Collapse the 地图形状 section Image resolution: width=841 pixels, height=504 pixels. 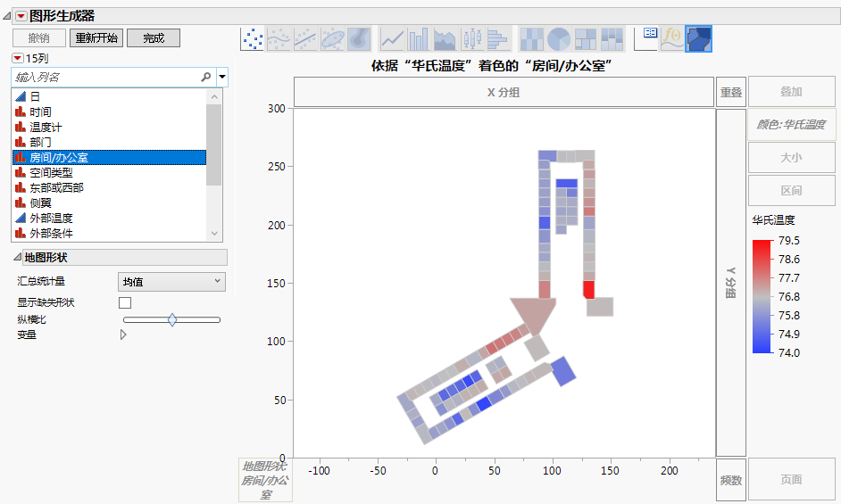[x=17, y=258]
